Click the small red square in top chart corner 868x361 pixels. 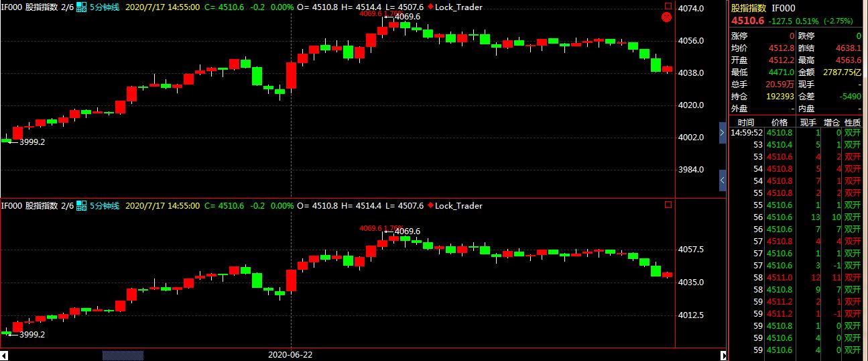pyautogui.click(x=668, y=6)
